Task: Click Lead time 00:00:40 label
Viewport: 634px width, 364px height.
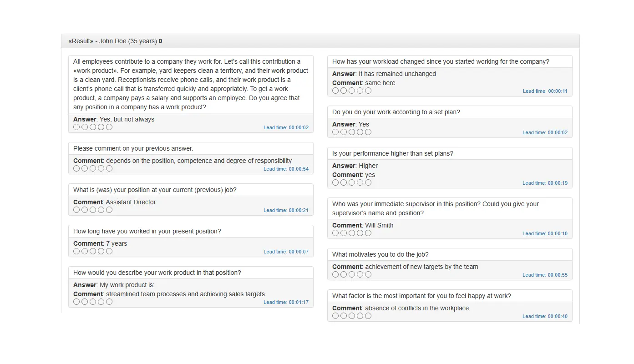Action: click(545, 317)
